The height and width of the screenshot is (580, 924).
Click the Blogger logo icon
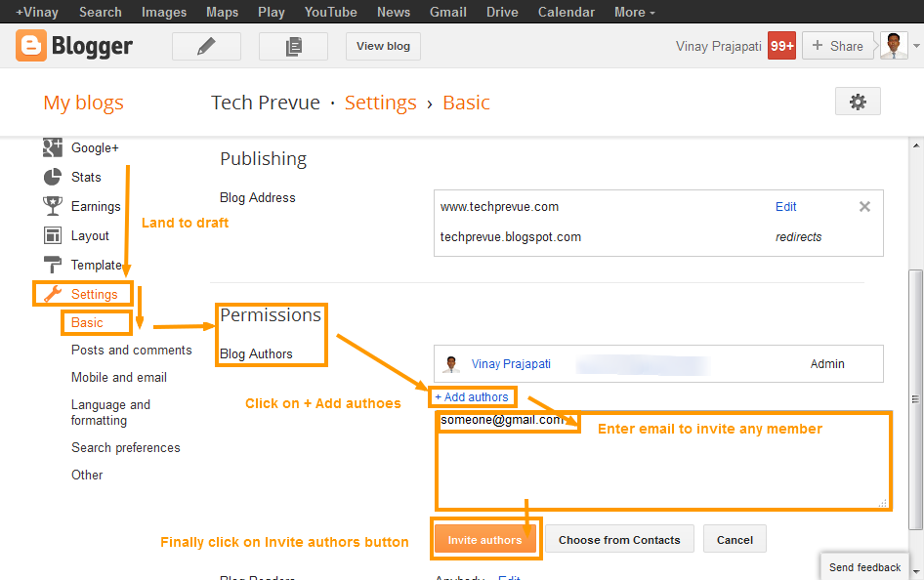pos(31,46)
